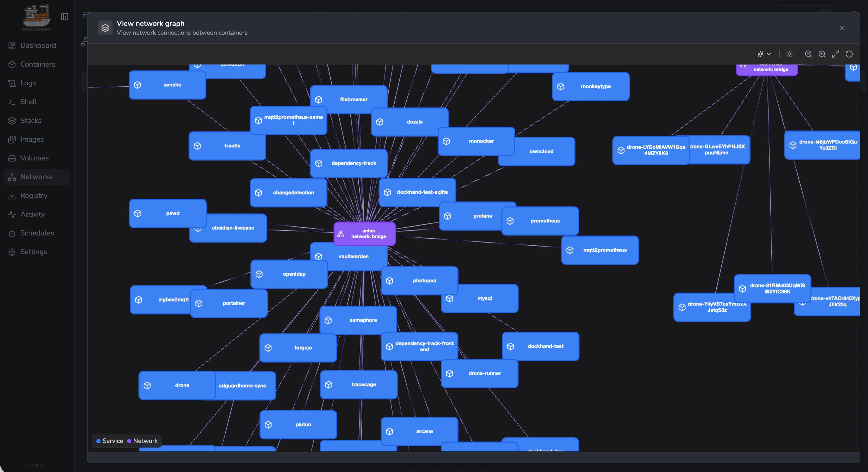The height and width of the screenshot is (472, 868).
Task: Open Schedules page
Action: tap(37, 233)
